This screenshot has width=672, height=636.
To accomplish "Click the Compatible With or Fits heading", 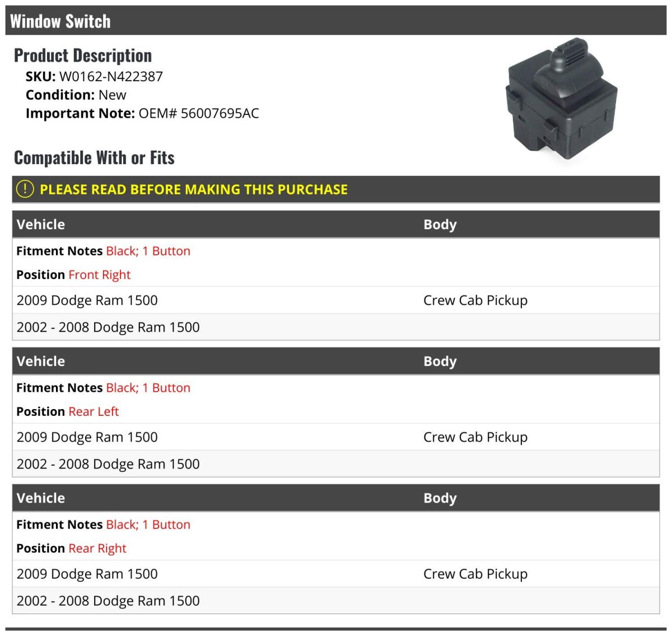I will [94, 158].
